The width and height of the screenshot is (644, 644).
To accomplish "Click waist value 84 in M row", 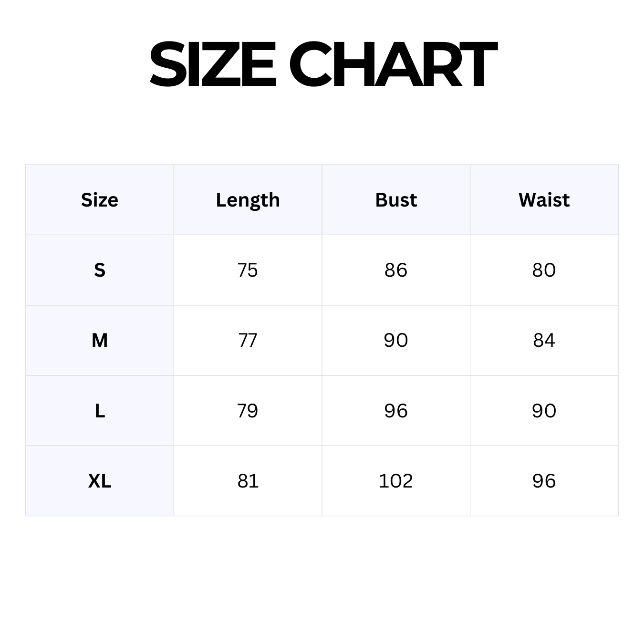I will coord(544,340).
